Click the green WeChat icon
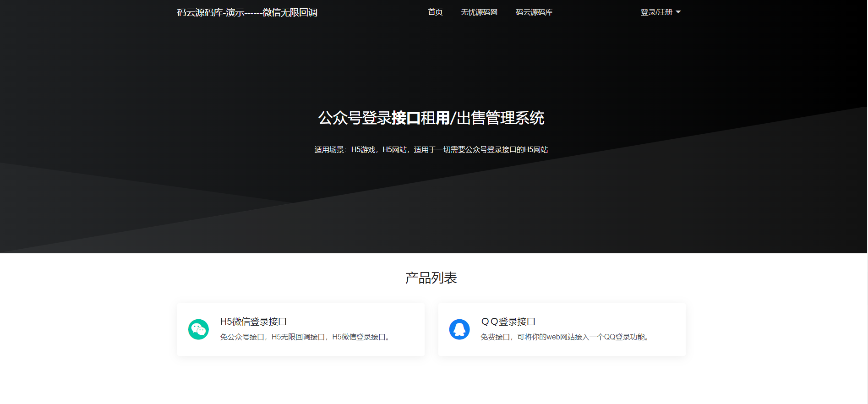This screenshot has width=868, height=404. tap(198, 329)
